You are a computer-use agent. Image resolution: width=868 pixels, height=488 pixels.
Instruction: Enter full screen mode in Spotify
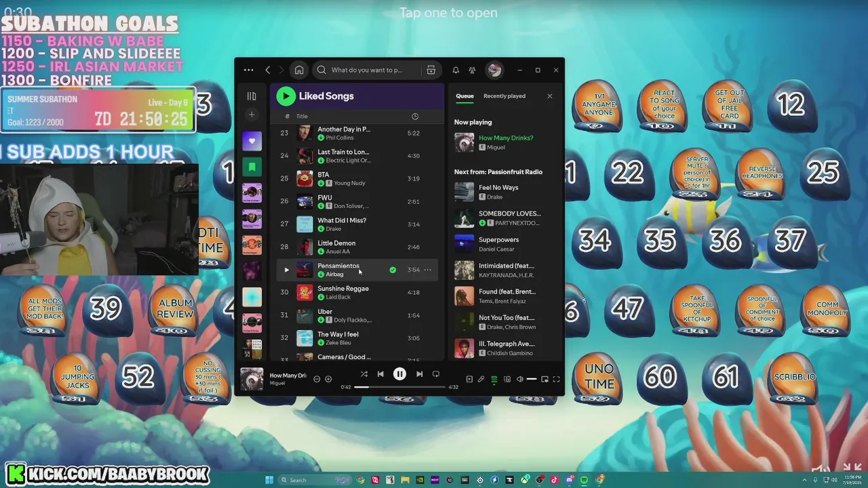556,380
